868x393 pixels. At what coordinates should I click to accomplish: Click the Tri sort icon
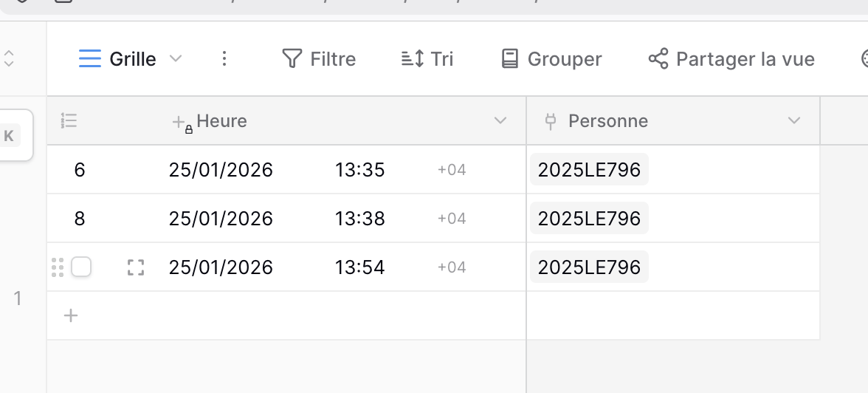(x=412, y=59)
